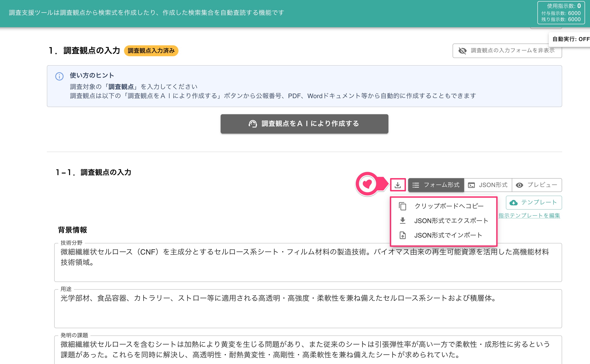Click into the 技術分野 text field
Viewport: 590px width, 364px height.
(308, 262)
